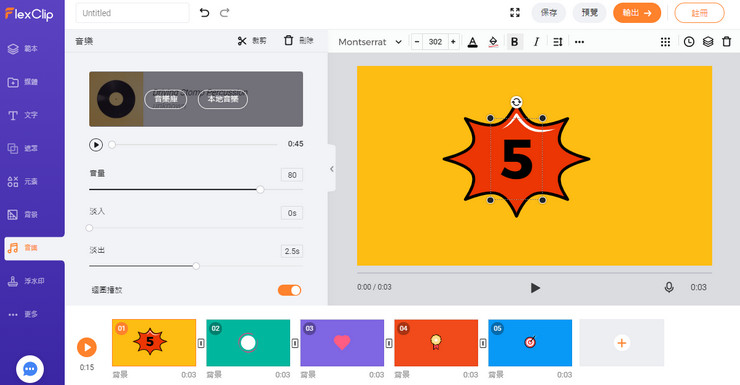Click the fade-out value field 2.5s
Viewport: 740px width, 385px height.
tap(292, 251)
